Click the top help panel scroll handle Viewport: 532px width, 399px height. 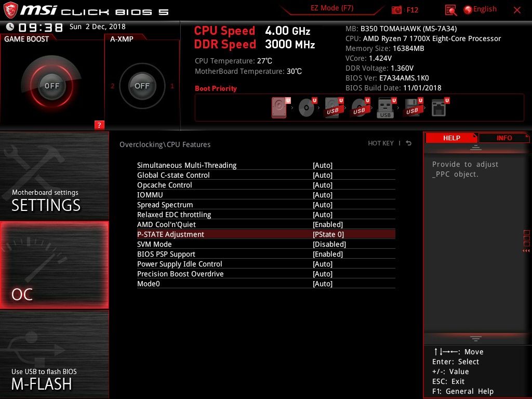point(475,148)
